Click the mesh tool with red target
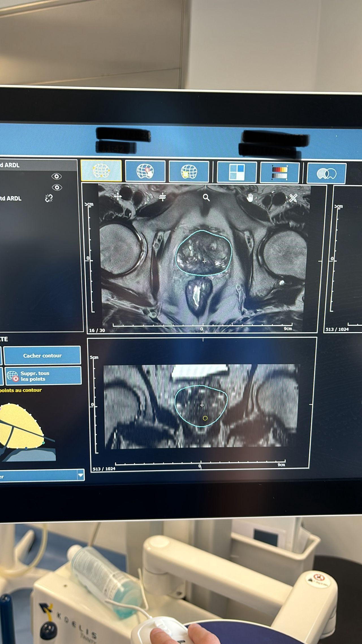The height and width of the screenshot is (644, 362). coord(145,171)
